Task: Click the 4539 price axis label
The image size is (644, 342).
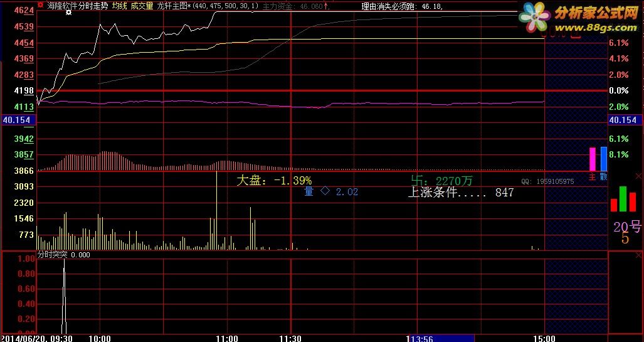Action: pyautogui.click(x=24, y=27)
